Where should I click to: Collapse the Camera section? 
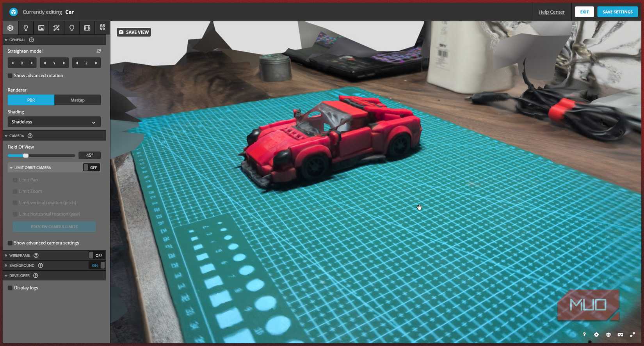point(6,136)
